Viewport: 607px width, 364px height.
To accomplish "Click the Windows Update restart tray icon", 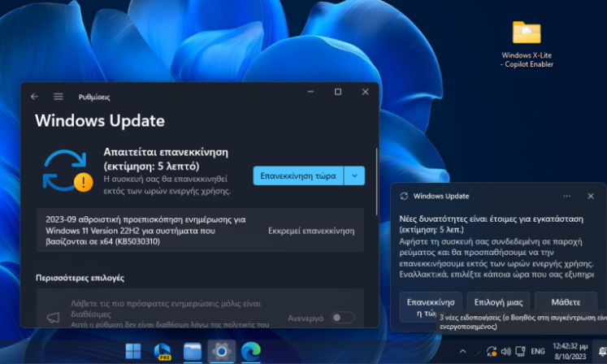I will (492, 351).
